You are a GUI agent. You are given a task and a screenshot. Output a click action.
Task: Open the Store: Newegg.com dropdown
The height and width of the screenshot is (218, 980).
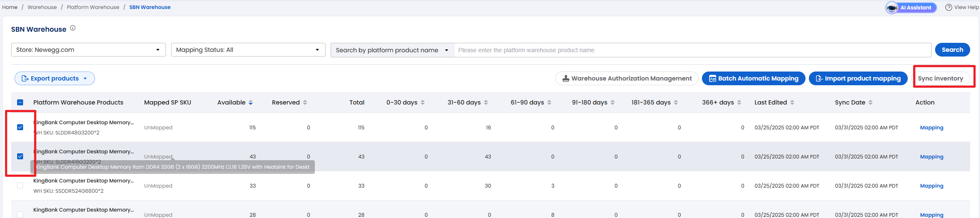click(x=89, y=50)
